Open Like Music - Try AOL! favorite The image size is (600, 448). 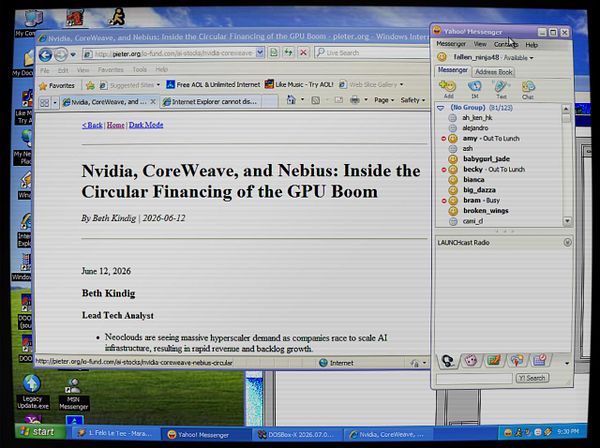(x=300, y=84)
